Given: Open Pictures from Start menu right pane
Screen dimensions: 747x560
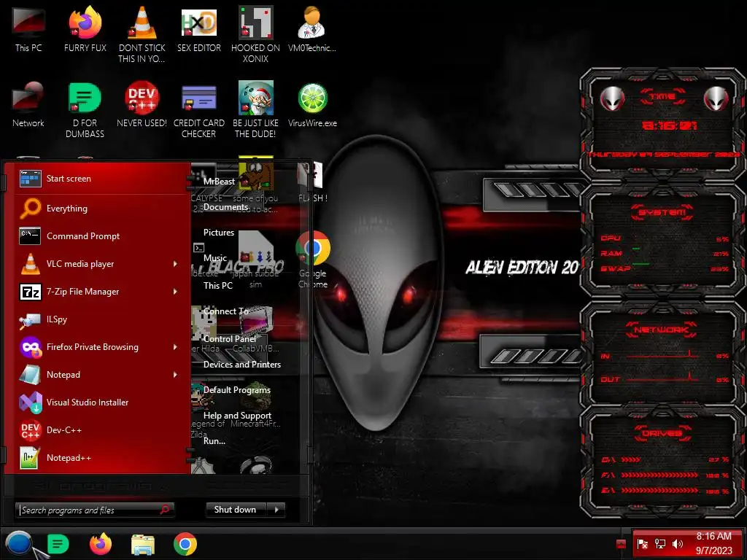Looking at the screenshot, I should pyautogui.click(x=219, y=233).
